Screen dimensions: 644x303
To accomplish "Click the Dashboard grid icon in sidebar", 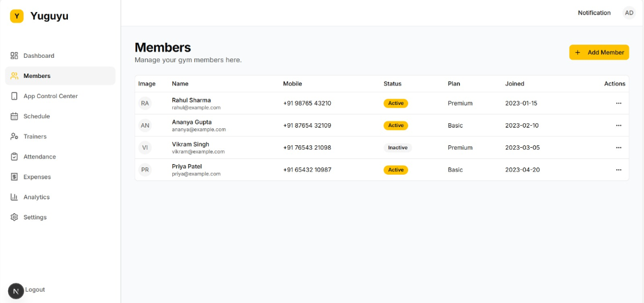I will tap(14, 56).
